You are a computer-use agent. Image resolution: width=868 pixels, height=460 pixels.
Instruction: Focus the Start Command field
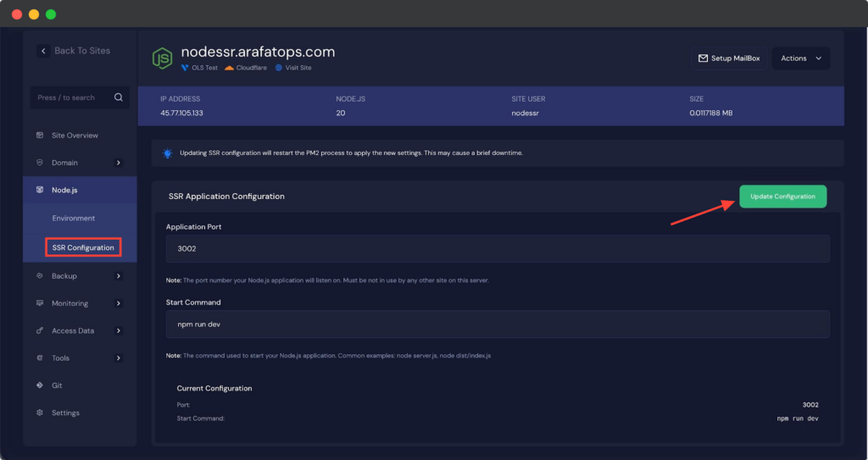click(x=497, y=324)
